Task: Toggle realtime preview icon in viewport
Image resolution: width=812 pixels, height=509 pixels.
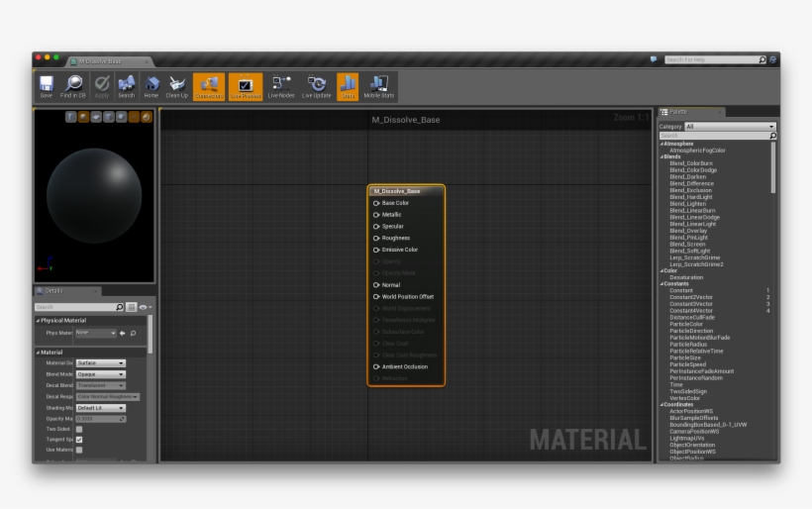Action: pos(146,117)
